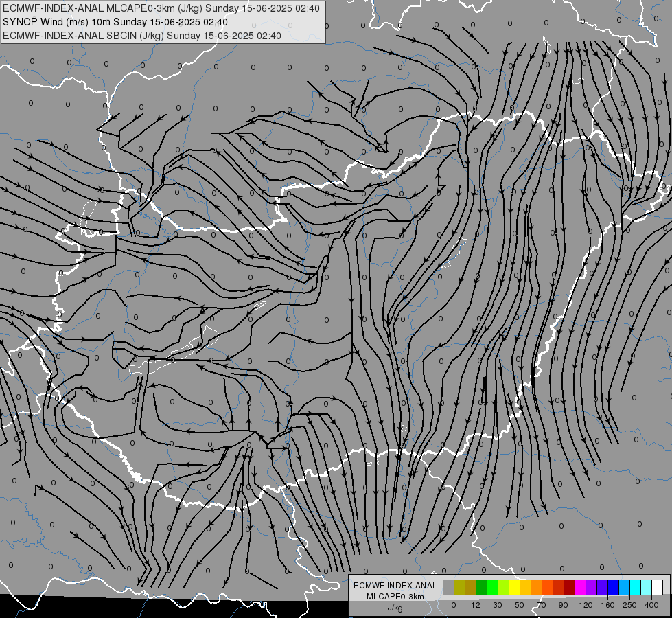Image resolution: width=672 pixels, height=618 pixels.
Task: Select the magenta legend swatch
Action: [x=581, y=588]
